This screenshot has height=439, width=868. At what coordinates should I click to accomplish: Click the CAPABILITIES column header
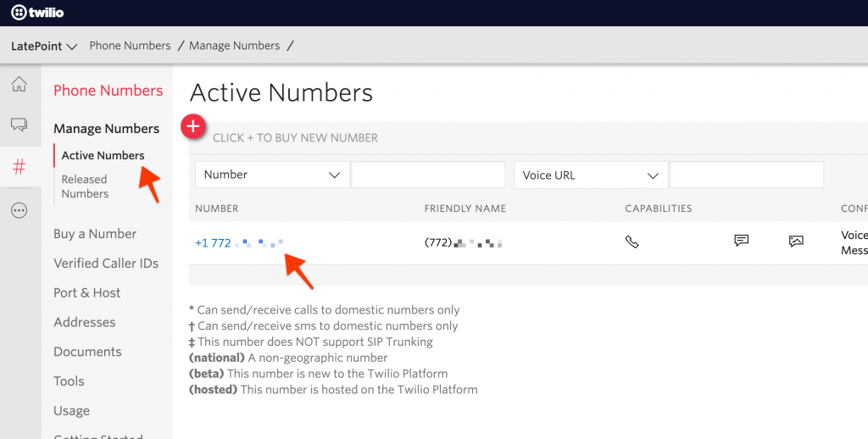pos(658,208)
